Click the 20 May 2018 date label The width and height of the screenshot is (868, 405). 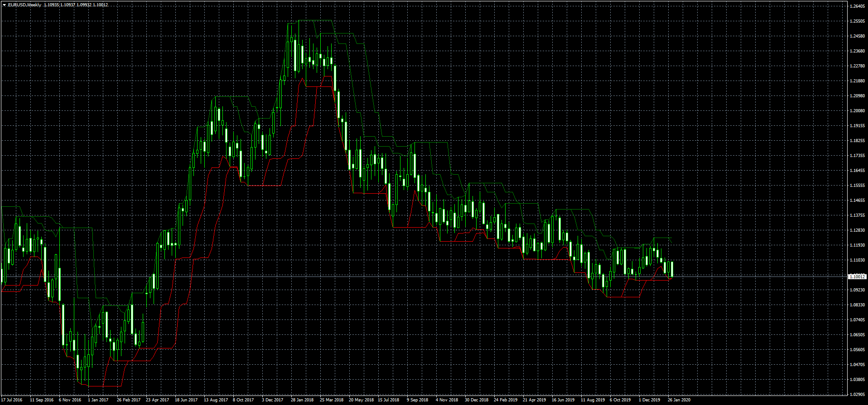click(x=361, y=400)
